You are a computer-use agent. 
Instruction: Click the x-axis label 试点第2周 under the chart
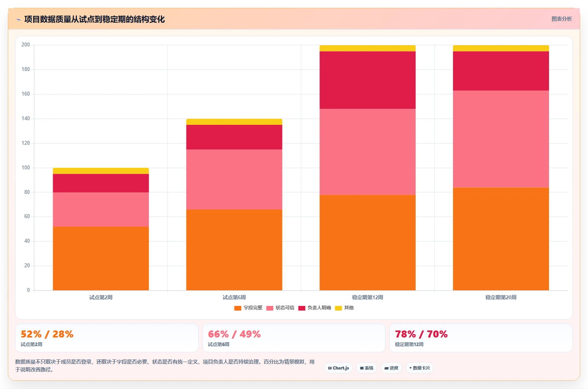coord(101,297)
